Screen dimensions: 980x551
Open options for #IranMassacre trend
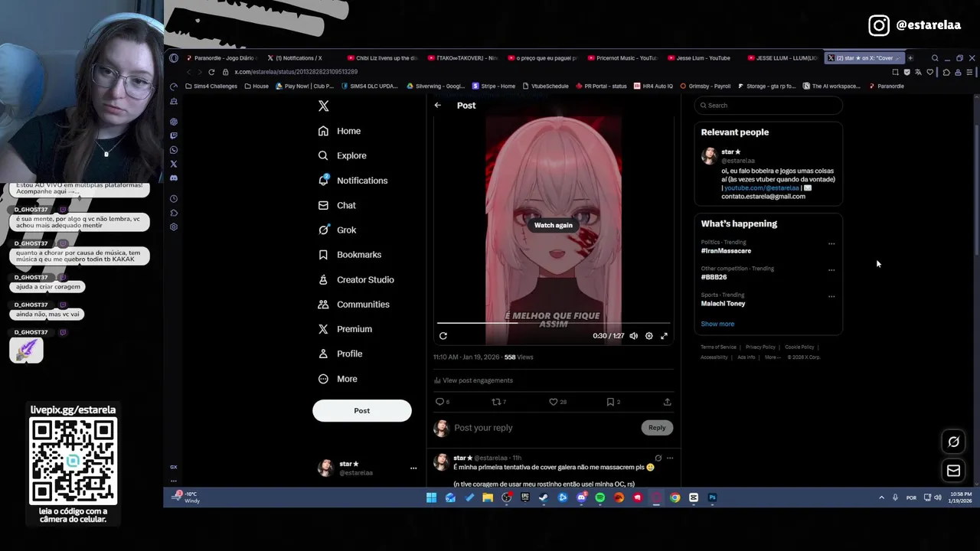tap(831, 244)
